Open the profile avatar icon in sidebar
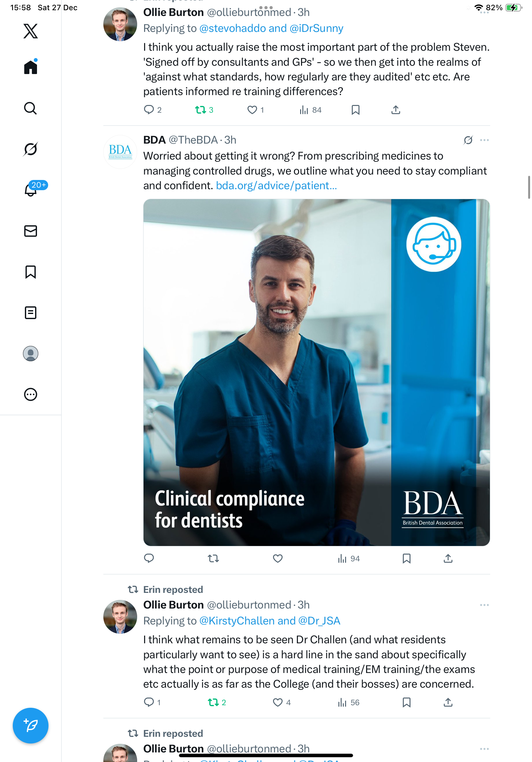 coord(31,354)
